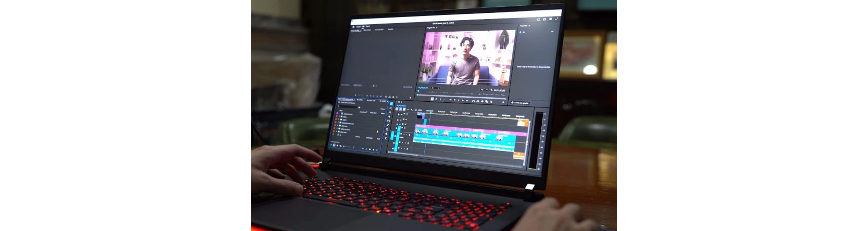Screen dimensions: 868x231
Task: Open the Properties panel three-dot menu
Action: (x=552, y=31)
